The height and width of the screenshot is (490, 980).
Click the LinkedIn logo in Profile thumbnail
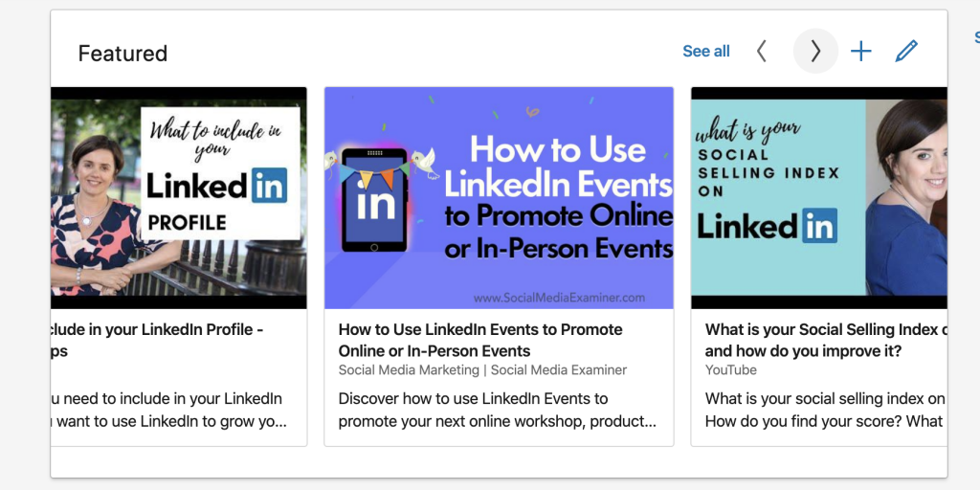216,186
